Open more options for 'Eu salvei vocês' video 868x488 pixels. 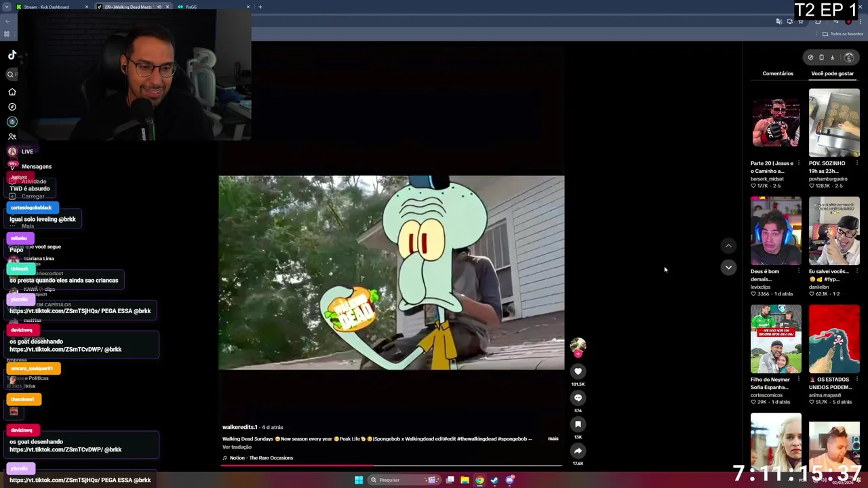click(x=857, y=271)
